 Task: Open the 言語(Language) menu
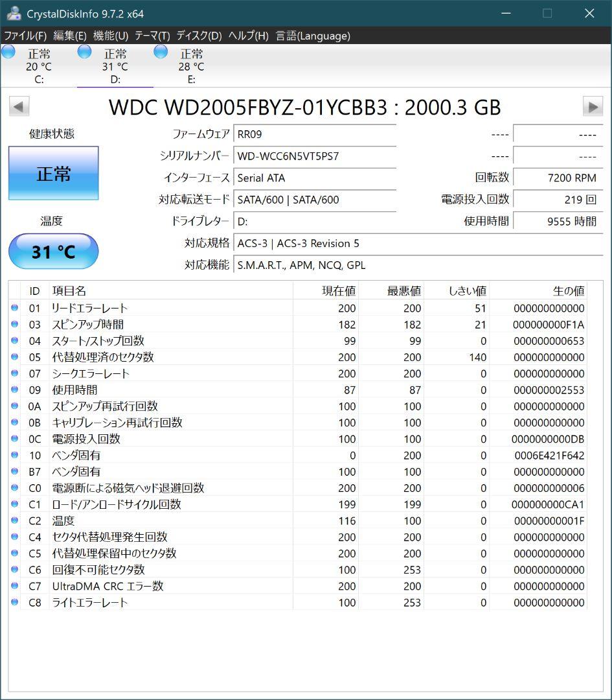pyautogui.click(x=313, y=36)
